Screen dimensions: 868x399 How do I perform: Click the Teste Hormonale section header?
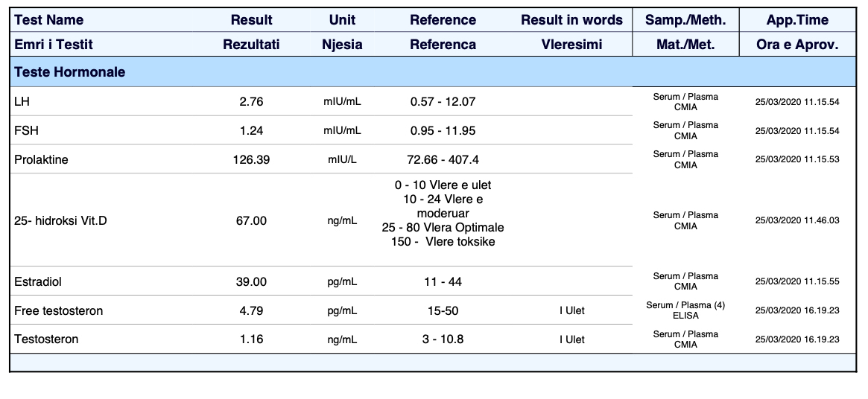click(70, 72)
